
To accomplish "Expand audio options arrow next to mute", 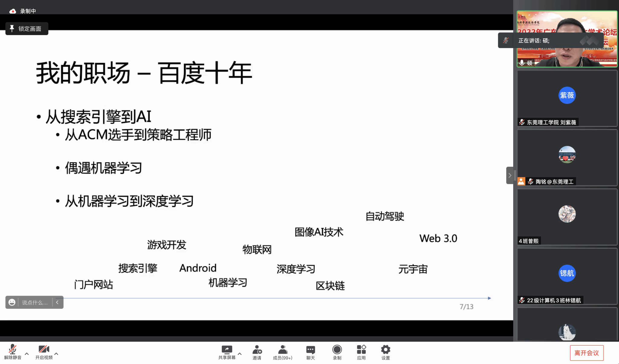I will coord(27,354).
